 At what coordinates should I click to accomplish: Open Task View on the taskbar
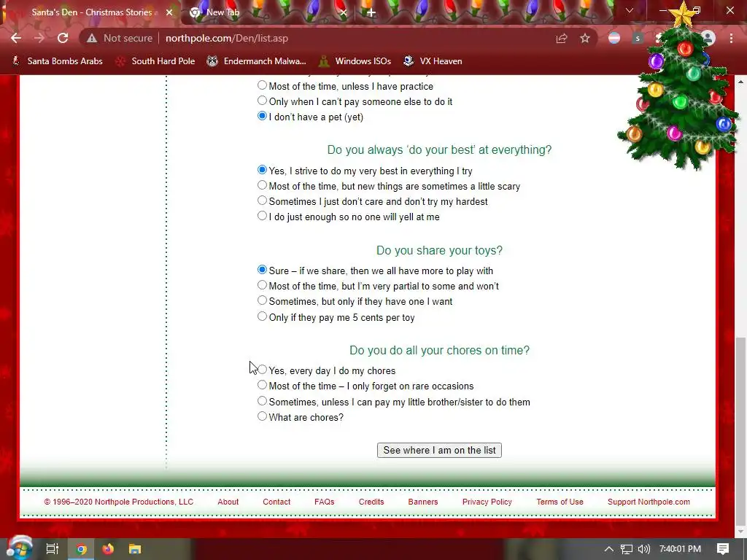53,549
